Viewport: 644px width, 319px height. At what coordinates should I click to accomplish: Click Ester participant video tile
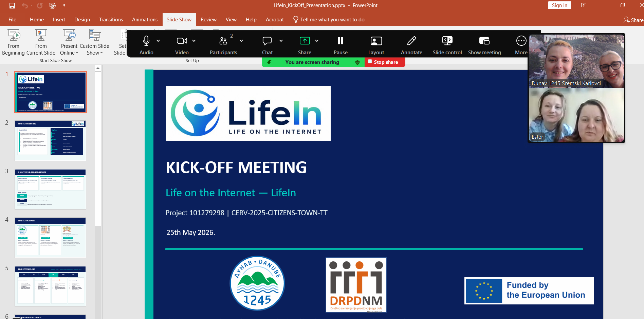point(576,115)
